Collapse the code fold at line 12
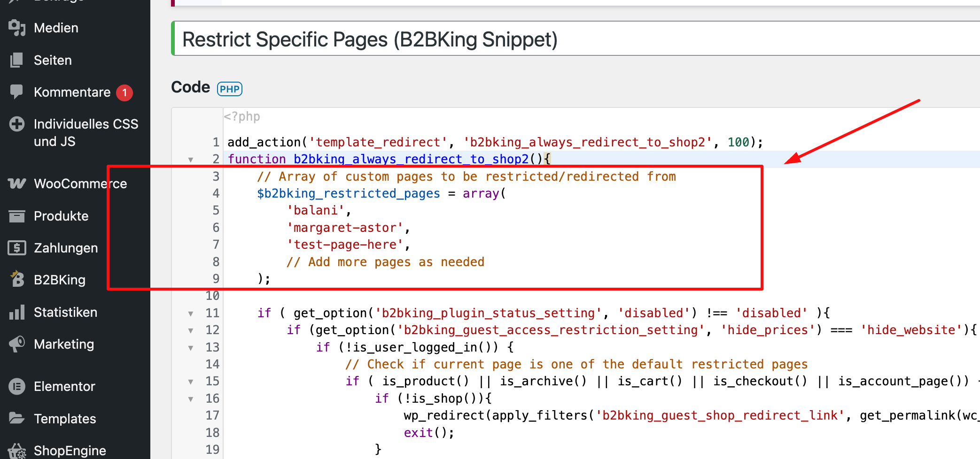Image resolution: width=980 pixels, height=459 pixels. [x=191, y=330]
